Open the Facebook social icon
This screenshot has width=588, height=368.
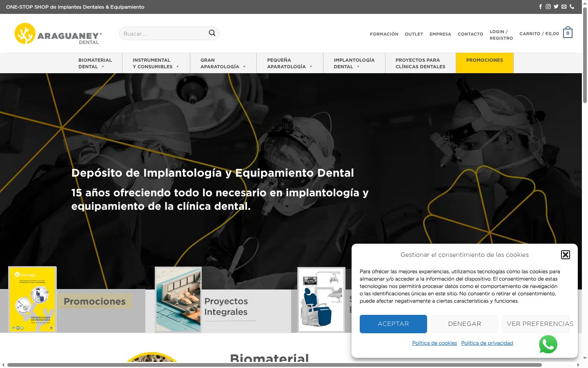click(x=541, y=7)
